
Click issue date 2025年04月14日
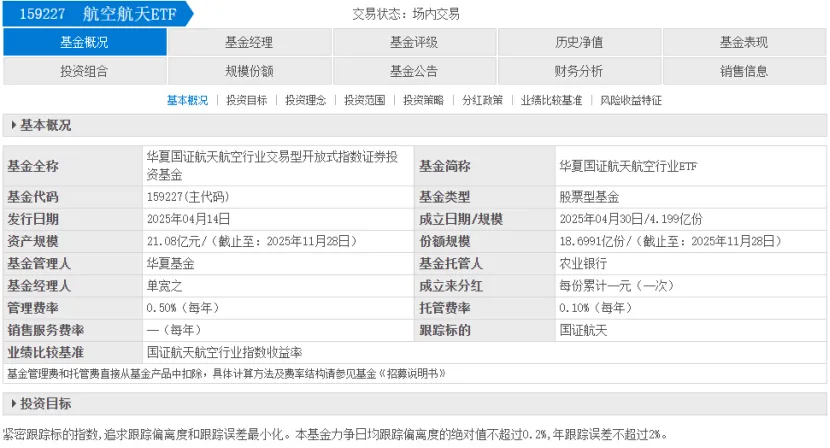pyautogui.click(x=188, y=219)
